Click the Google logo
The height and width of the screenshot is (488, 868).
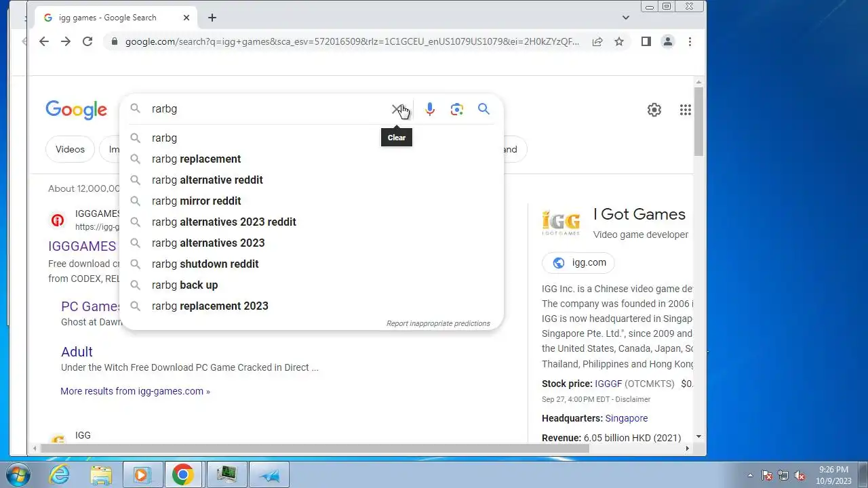(76, 110)
